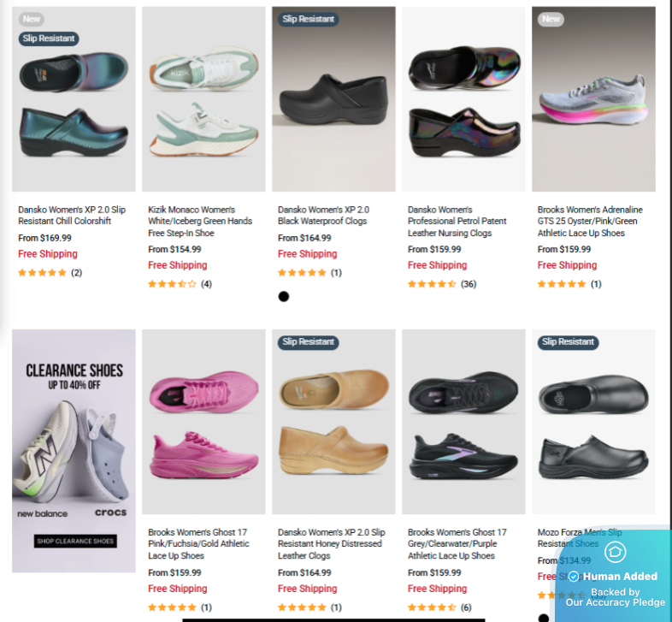This screenshot has width=672, height=622.
Task: Open Brooks Adrenaline GTS 25 product title
Action: 590,222
